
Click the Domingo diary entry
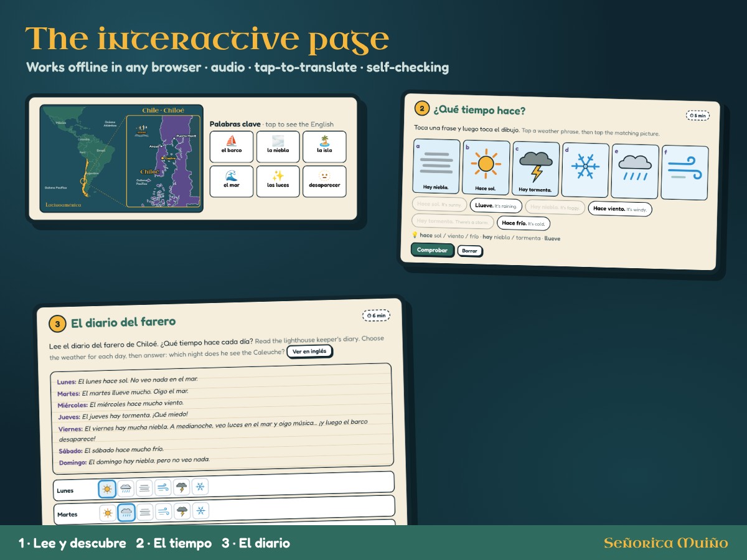click(134, 462)
